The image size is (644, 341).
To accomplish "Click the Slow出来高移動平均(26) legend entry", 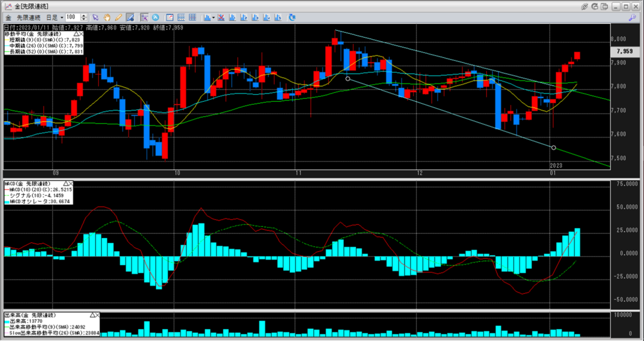I will [52, 333].
